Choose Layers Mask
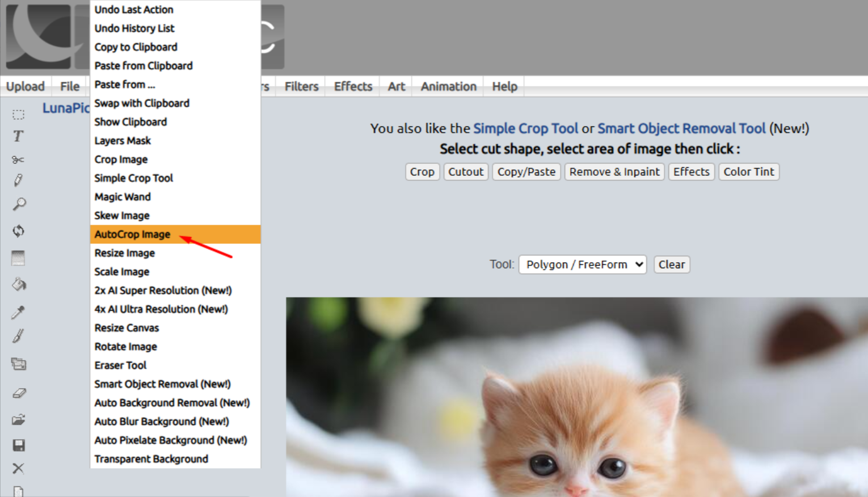 (175, 141)
